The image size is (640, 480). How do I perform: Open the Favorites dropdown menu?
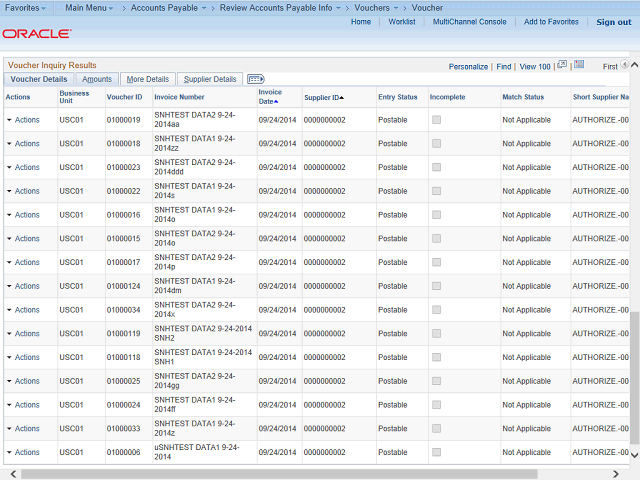(x=26, y=8)
